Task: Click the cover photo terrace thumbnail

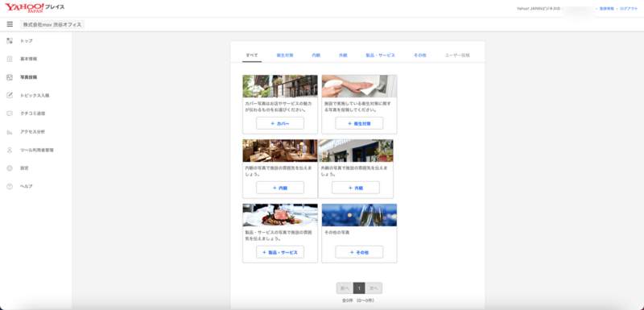Action: point(280,86)
